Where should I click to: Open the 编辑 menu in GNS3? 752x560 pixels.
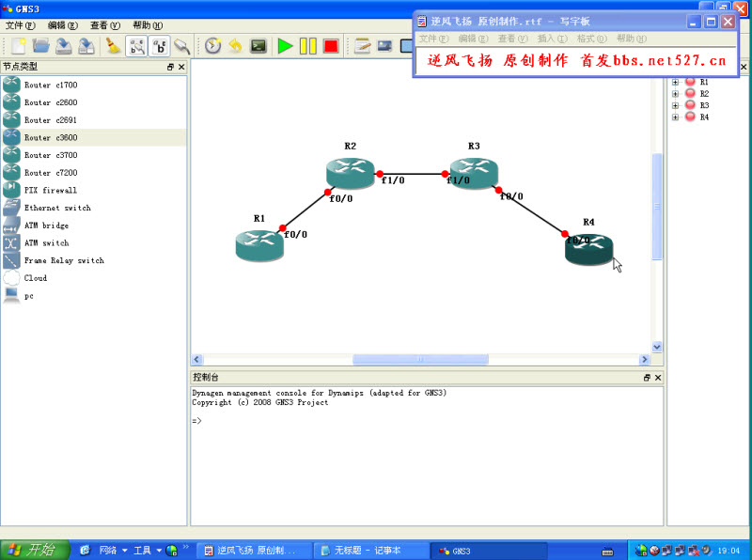(x=62, y=25)
